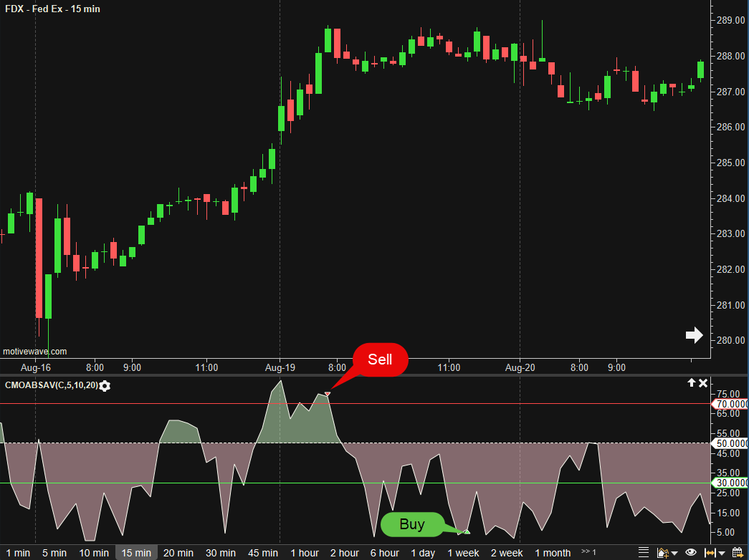Close the CMOABSAV indicator panel
Viewport: 749px width, 560px height.
tap(703, 383)
